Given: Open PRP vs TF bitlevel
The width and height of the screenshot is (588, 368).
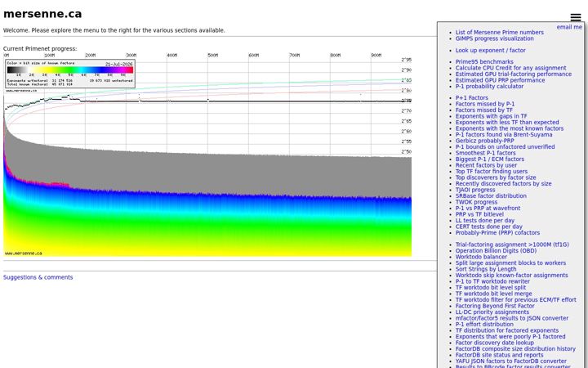Looking at the screenshot, I should (x=479, y=214).
